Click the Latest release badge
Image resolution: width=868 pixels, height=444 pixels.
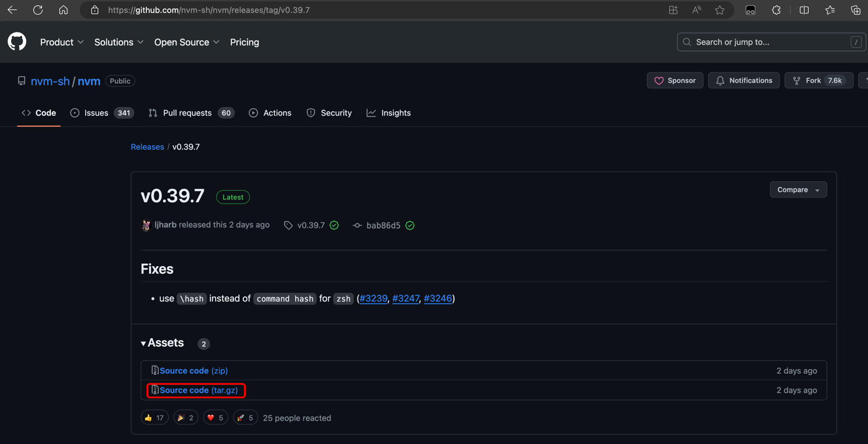233,197
